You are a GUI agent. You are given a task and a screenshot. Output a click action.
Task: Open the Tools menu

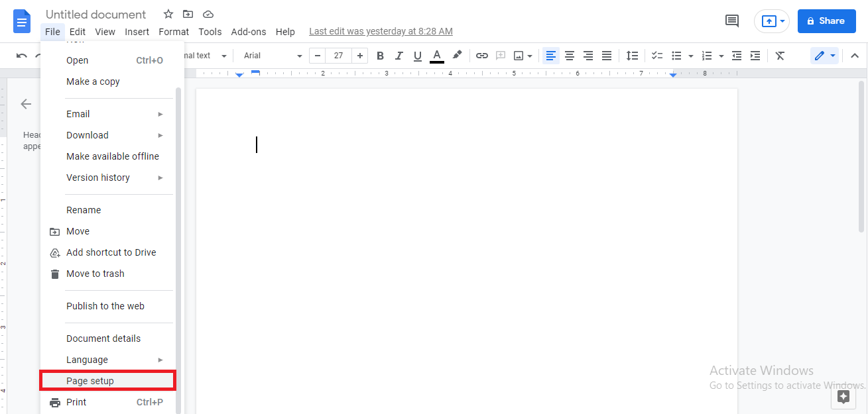point(210,32)
